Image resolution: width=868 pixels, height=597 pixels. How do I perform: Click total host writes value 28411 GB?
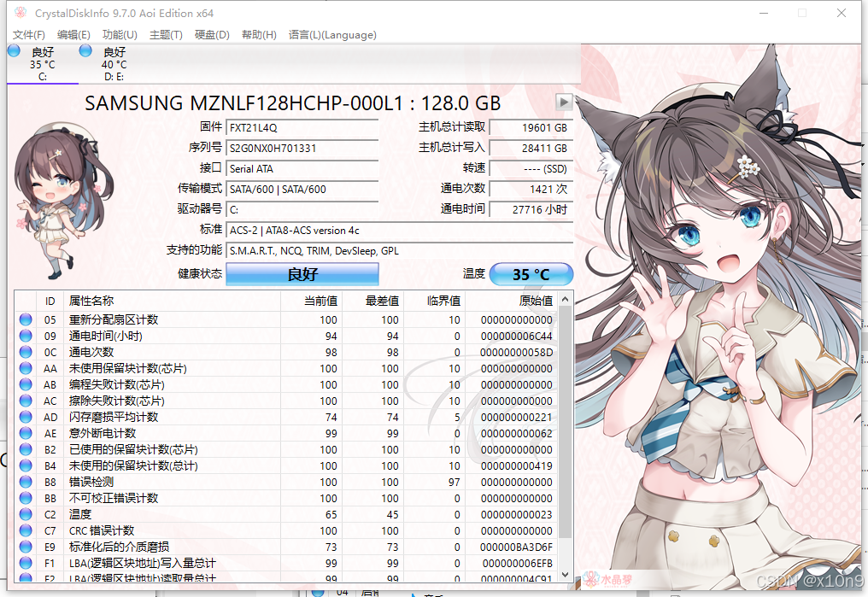pos(531,149)
